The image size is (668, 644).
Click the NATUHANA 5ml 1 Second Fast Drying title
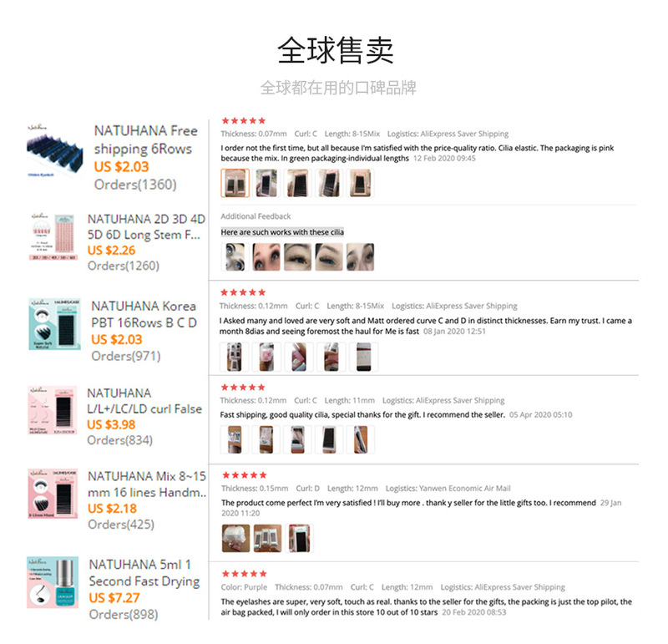coord(144,573)
